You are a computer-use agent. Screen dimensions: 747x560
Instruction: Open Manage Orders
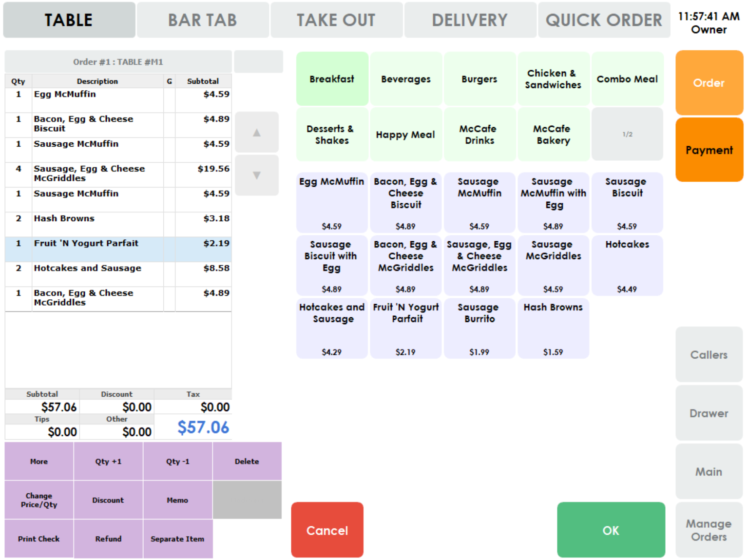709,530
